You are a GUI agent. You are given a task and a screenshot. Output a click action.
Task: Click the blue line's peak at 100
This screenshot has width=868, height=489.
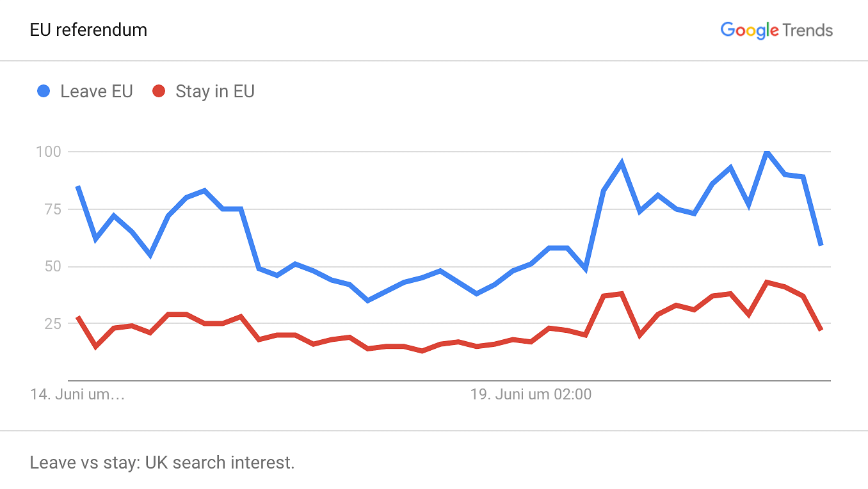767,152
